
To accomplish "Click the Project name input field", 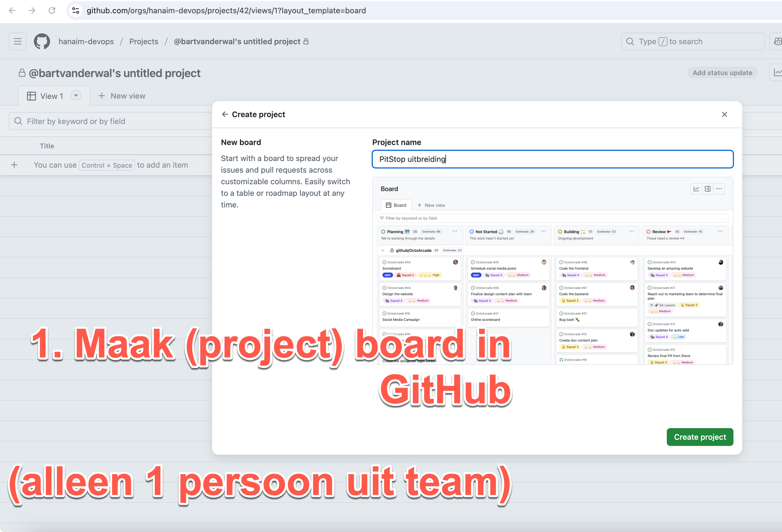I will point(552,159).
